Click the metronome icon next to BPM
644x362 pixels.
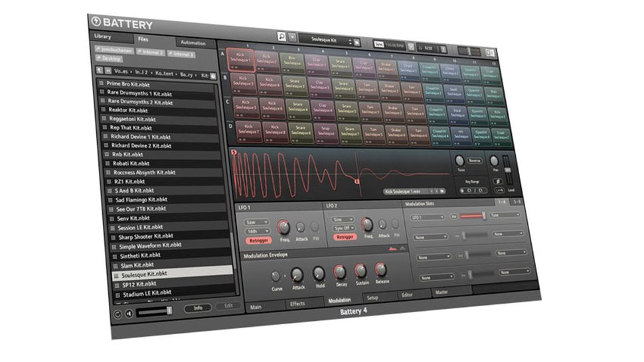pyautogui.click(x=411, y=46)
